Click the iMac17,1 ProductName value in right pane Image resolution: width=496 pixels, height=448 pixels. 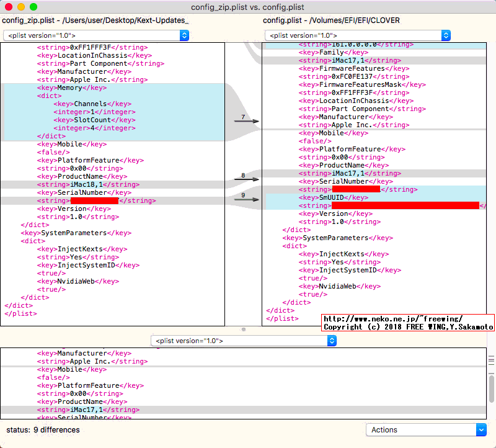tap(350, 173)
